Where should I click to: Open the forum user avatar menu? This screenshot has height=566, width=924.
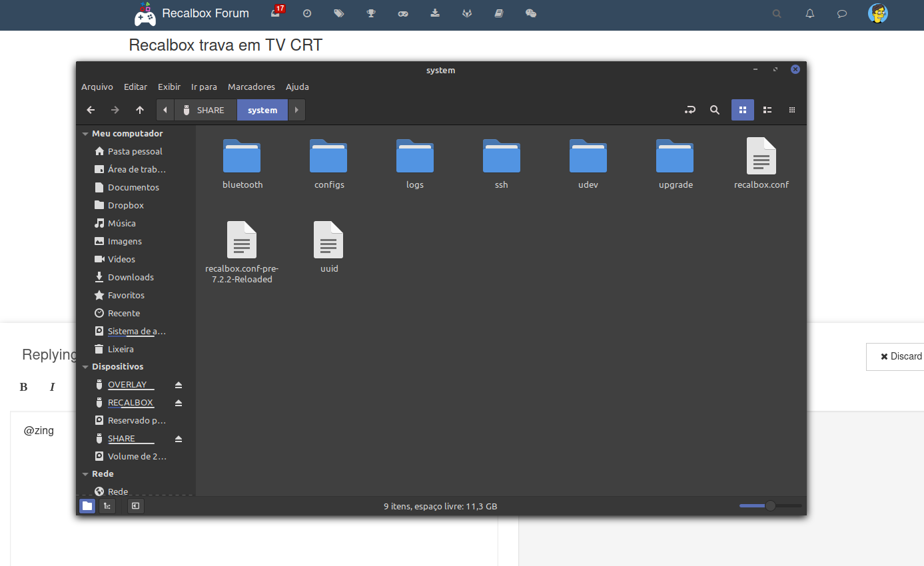[878, 13]
